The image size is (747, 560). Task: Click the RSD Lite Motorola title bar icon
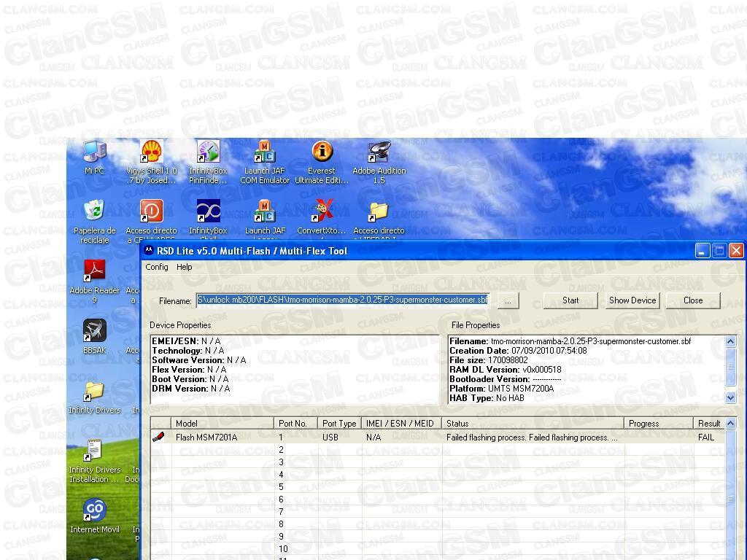[149, 251]
